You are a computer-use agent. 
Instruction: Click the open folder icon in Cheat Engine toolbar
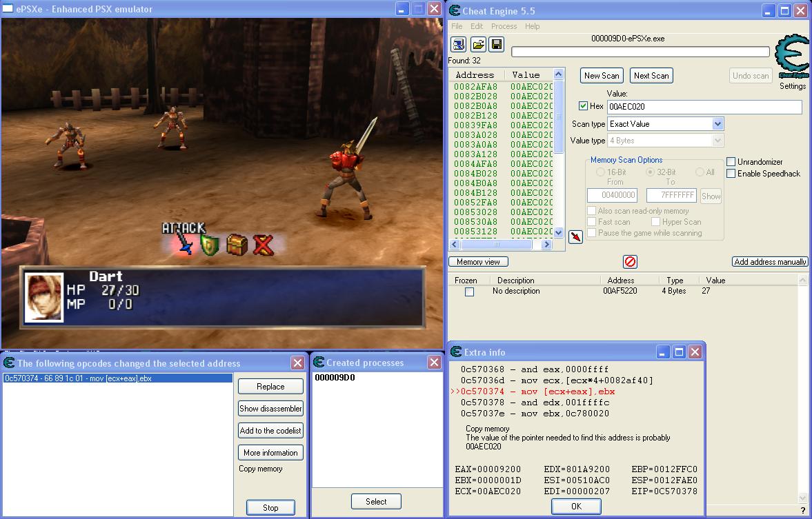478,45
